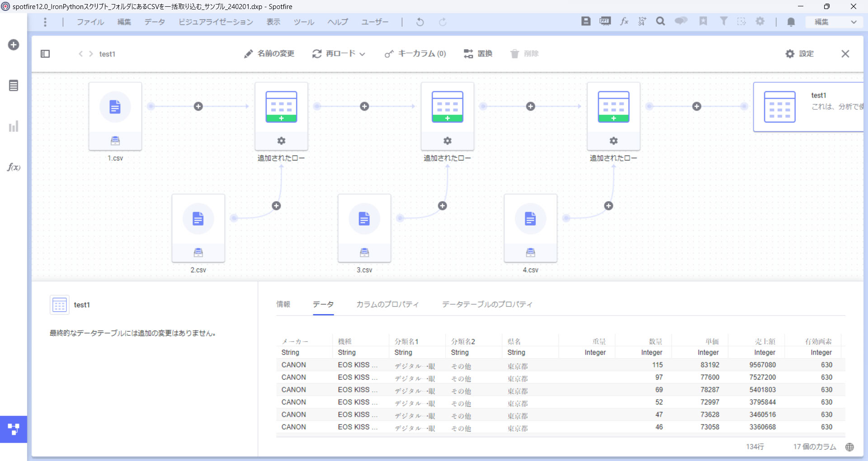Open the ヘルプ menu
The width and height of the screenshot is (868, 461).
pos(338,22)
